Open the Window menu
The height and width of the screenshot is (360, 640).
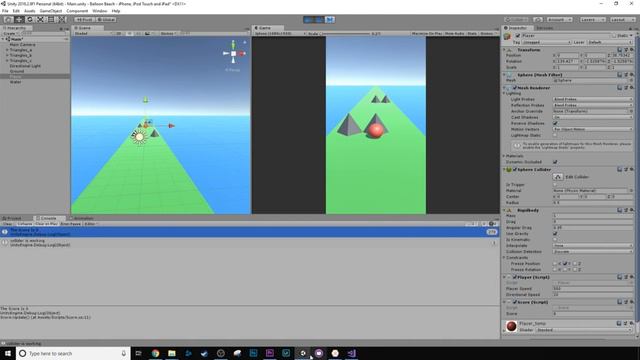coord(100,11)
